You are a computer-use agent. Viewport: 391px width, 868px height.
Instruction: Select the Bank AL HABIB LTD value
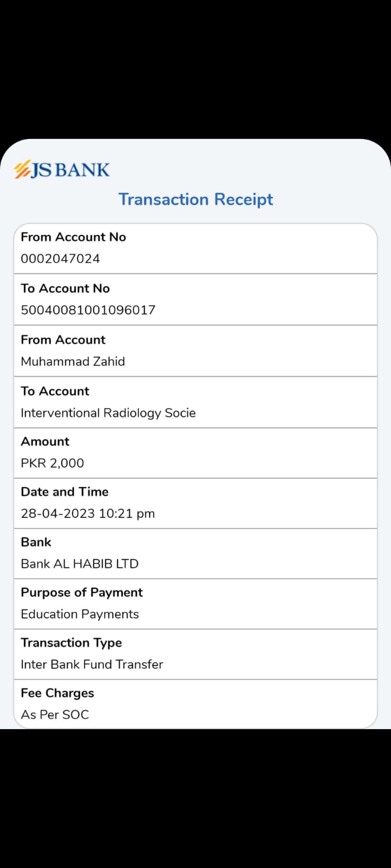click(x=80, y=563)
